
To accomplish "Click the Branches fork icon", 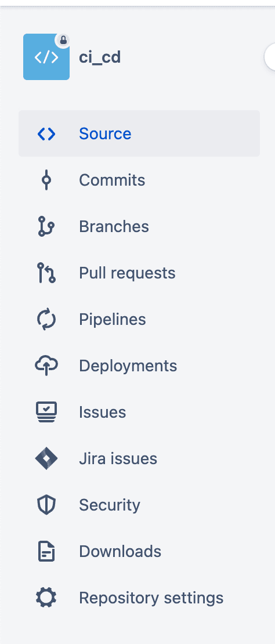I will (46, 226).
